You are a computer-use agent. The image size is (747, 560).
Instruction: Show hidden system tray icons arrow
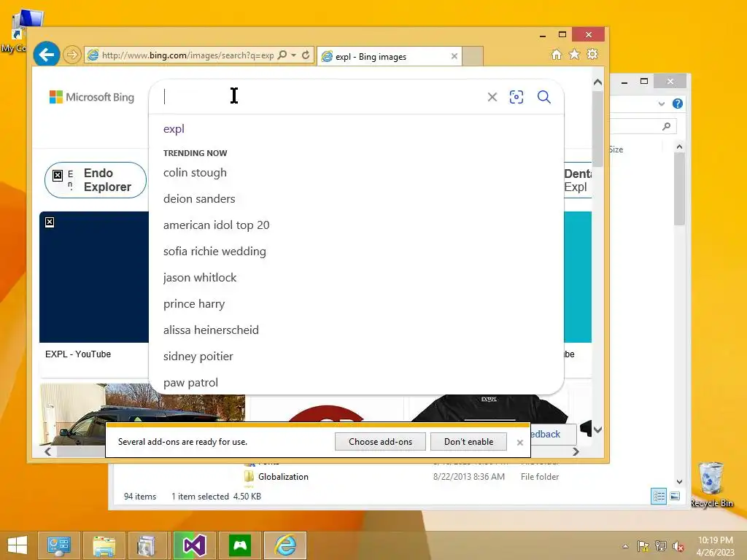tap(625, 546)
